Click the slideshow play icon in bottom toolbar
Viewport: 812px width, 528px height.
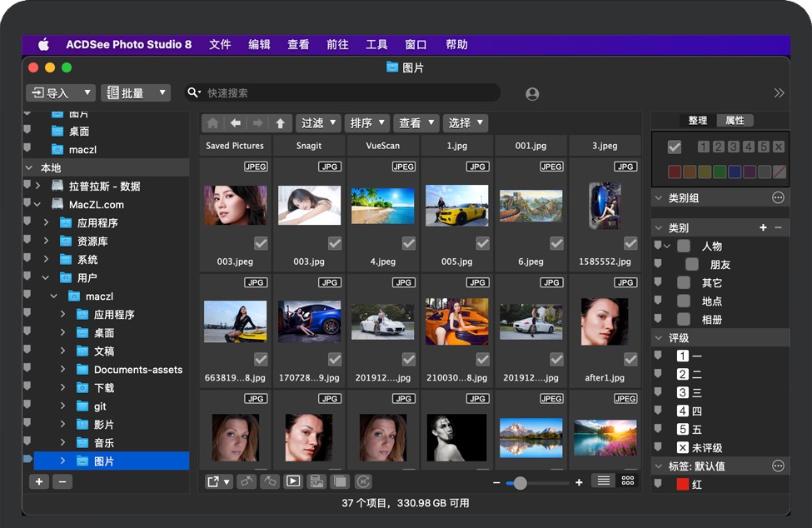[x=293, y=481]
